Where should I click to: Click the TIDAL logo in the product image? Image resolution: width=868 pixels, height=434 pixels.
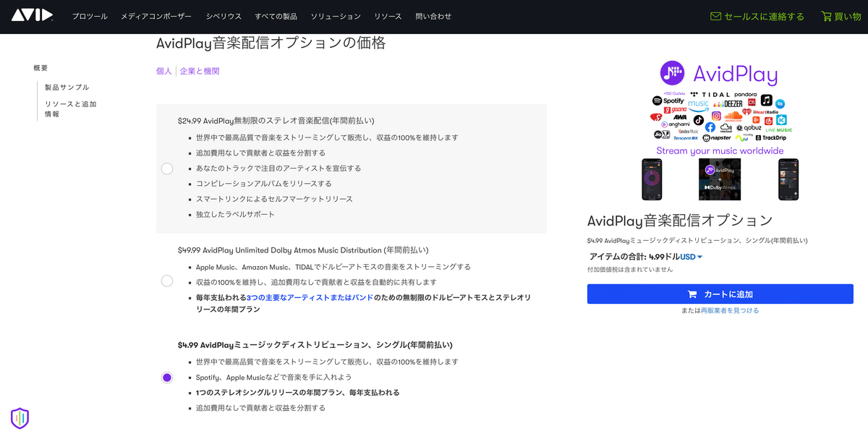709,95
